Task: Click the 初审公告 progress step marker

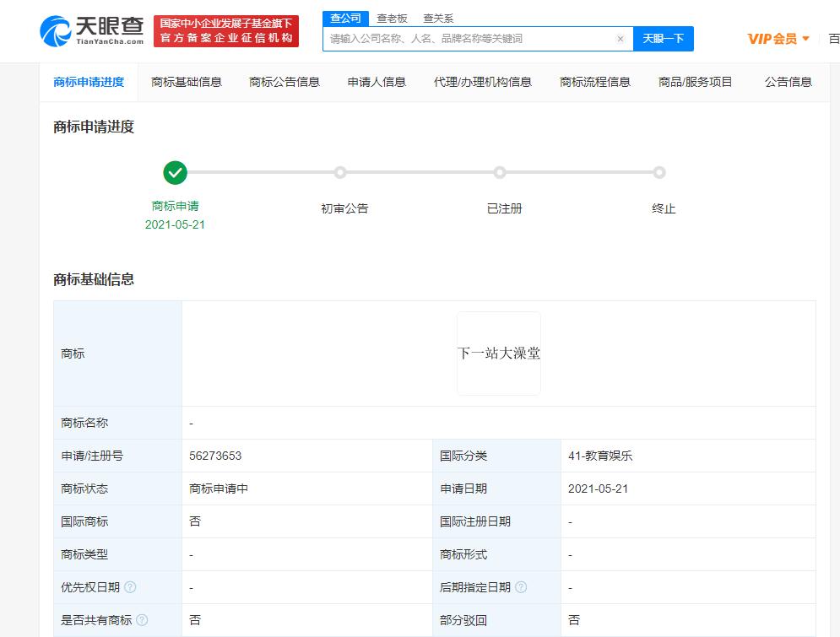Action: 340,173
